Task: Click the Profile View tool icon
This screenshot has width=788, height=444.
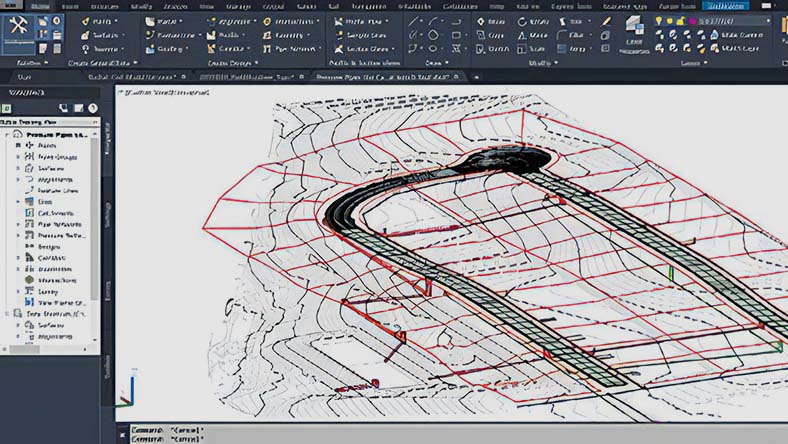Action: tap(339, 22)
